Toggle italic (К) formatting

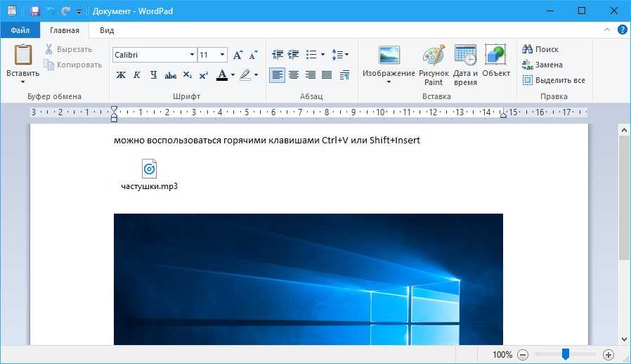point(137,74)
